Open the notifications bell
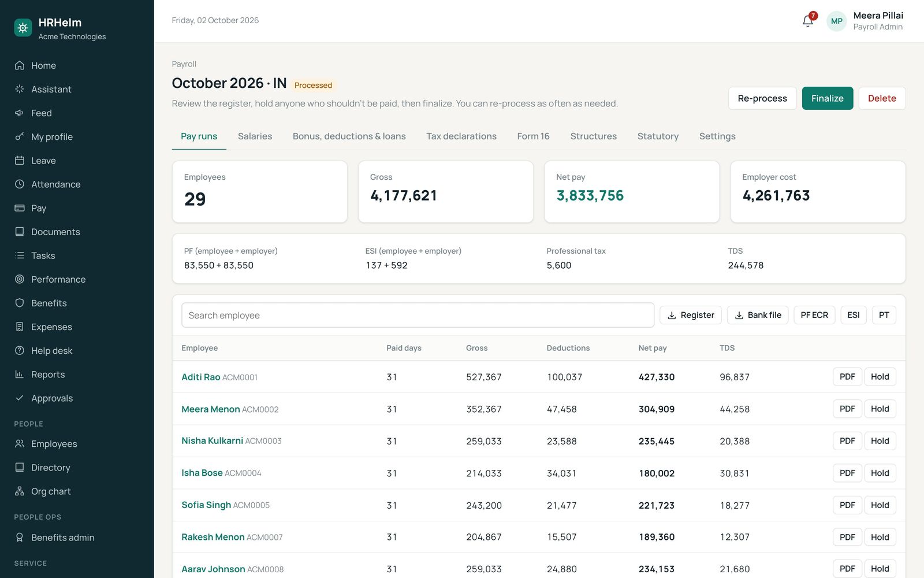The image size is (924, 578). (808, 21)
